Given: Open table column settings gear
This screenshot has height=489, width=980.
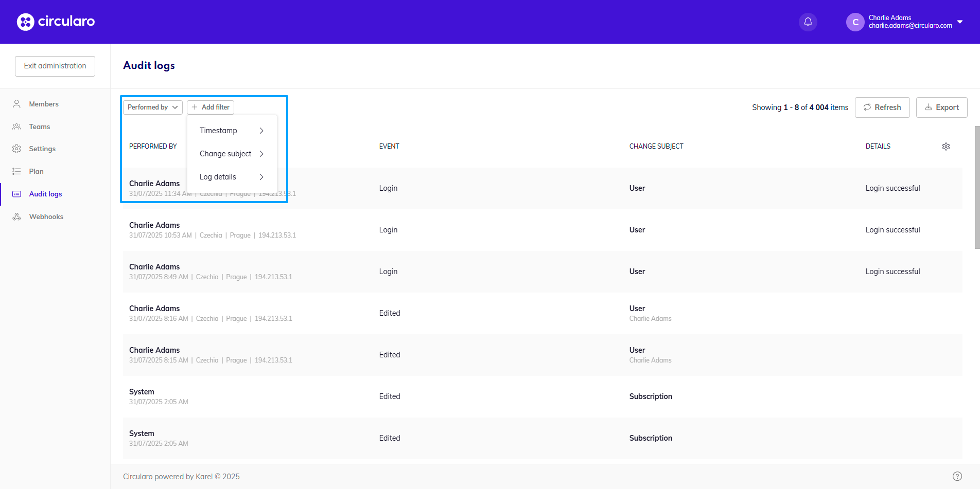Looking at the screenshot, I should pyautogui.click(x=946, y=147).
